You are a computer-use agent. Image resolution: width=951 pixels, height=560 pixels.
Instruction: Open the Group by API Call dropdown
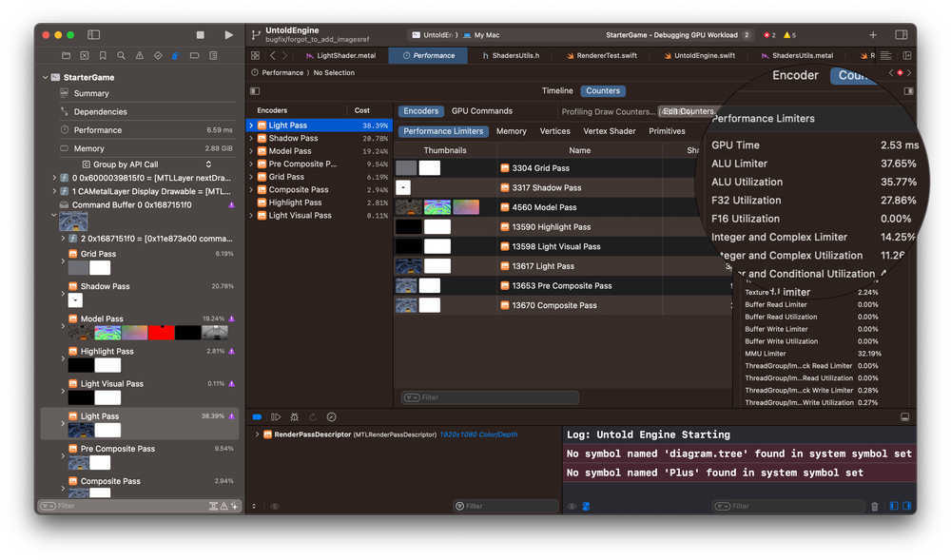click(146, 164)
